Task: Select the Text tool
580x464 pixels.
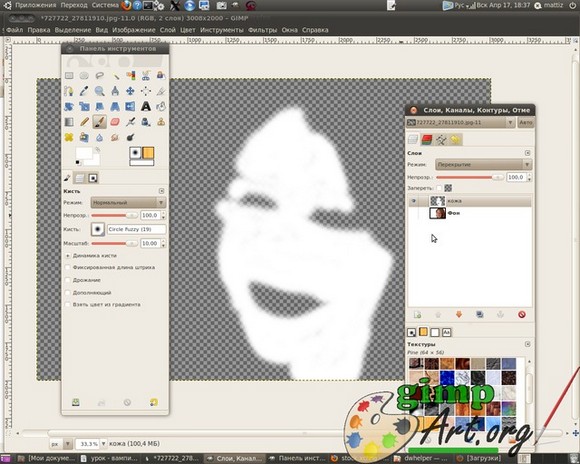Action: point(146,107)
